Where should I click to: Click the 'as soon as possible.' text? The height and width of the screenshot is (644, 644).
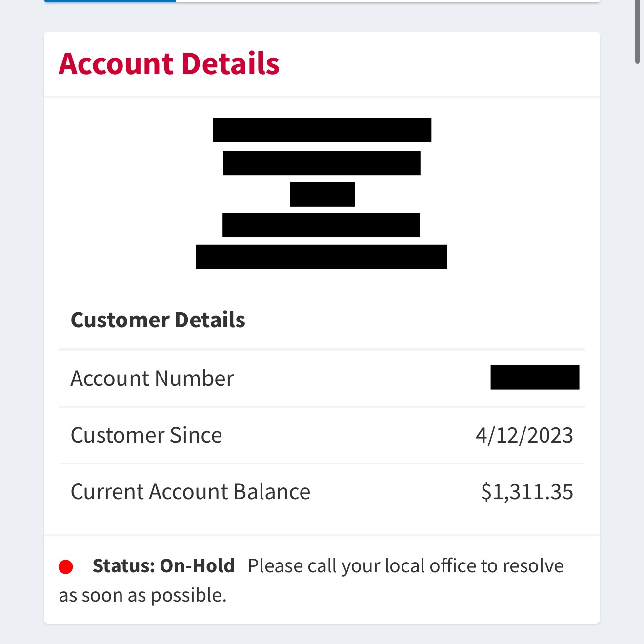pos(143,596)
